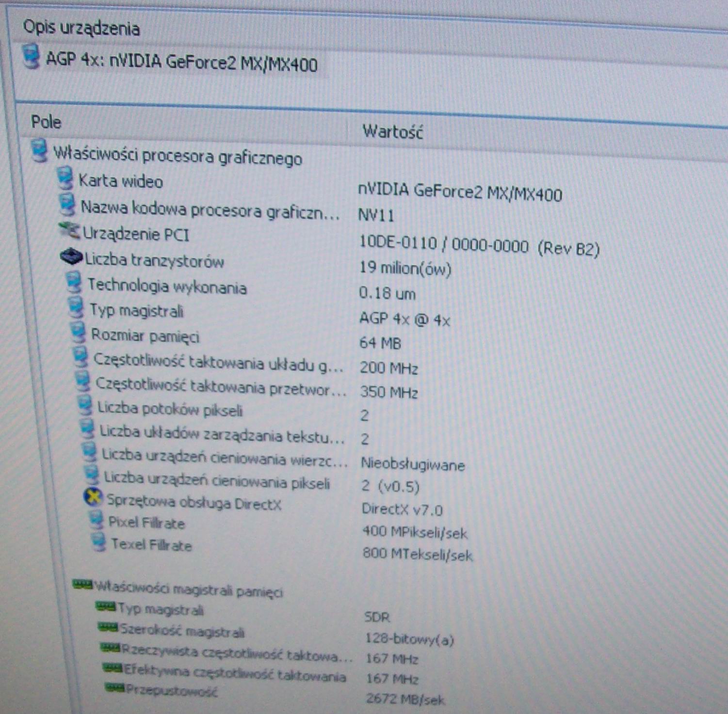
Task: Click memory icon beside Przepustowość
Action: coord(115,688)
